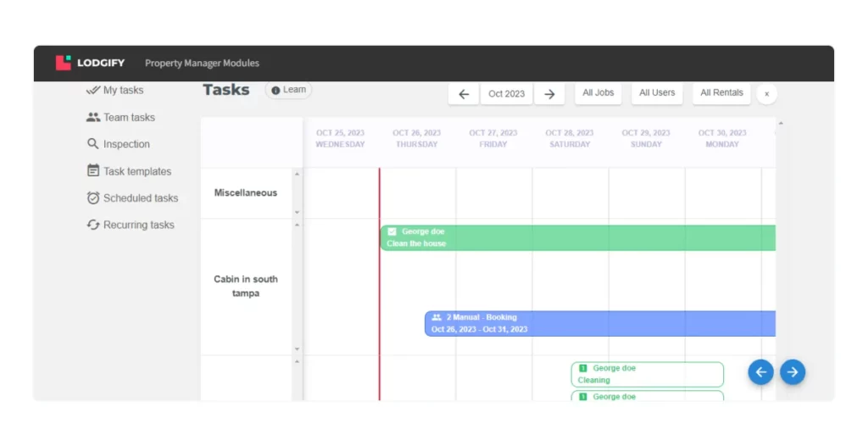Click the Lodgify logo icon
The width and height of the screenshot is (868, 446).
pyautogui.click(x=63, y=63)
